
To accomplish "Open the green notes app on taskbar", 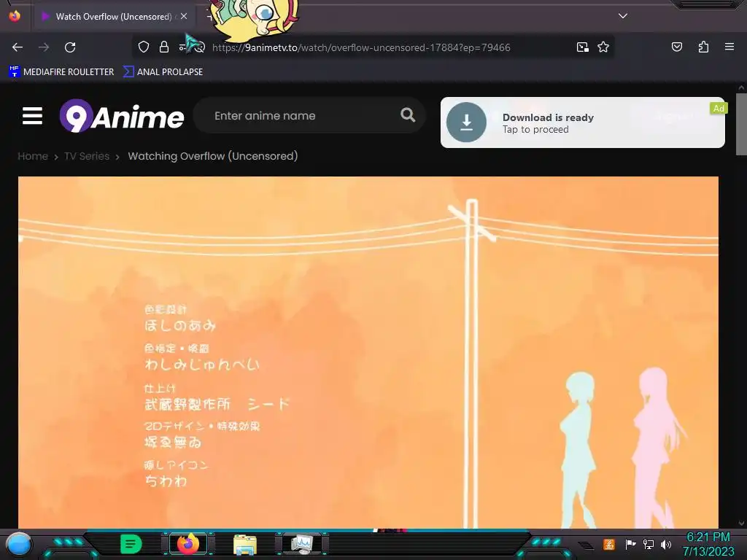I will 131,544.
